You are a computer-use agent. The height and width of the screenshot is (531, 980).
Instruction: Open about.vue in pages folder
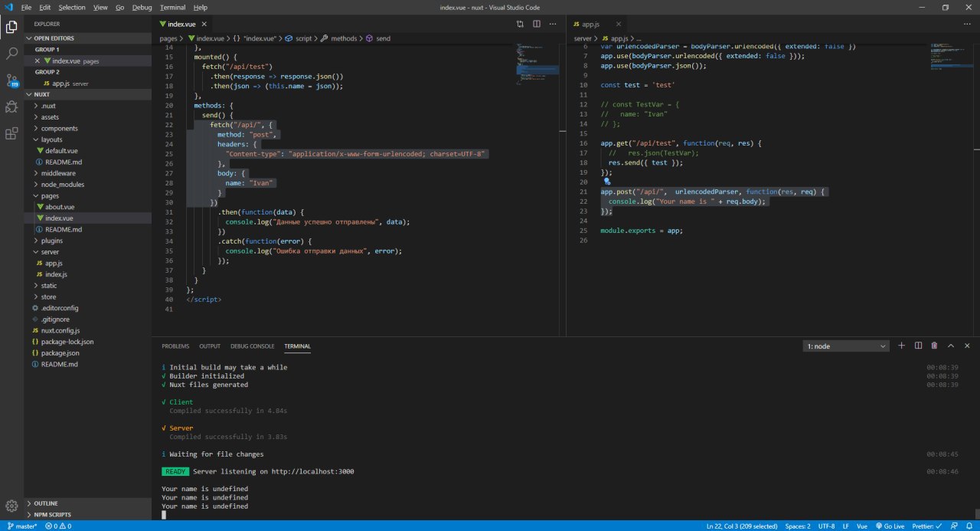tap(89, 207)
